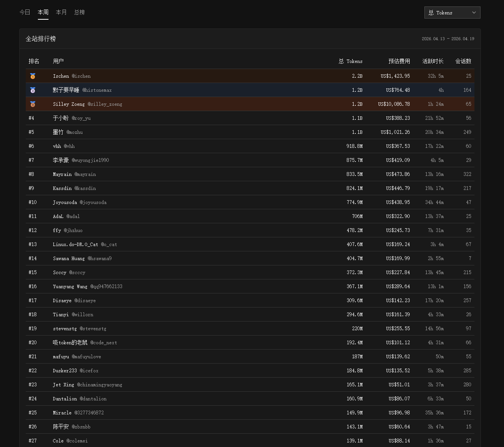This screenshot has width=504, height=447.
Task: Click the 918.8M tokens cell
Action: tap(354, 146)
